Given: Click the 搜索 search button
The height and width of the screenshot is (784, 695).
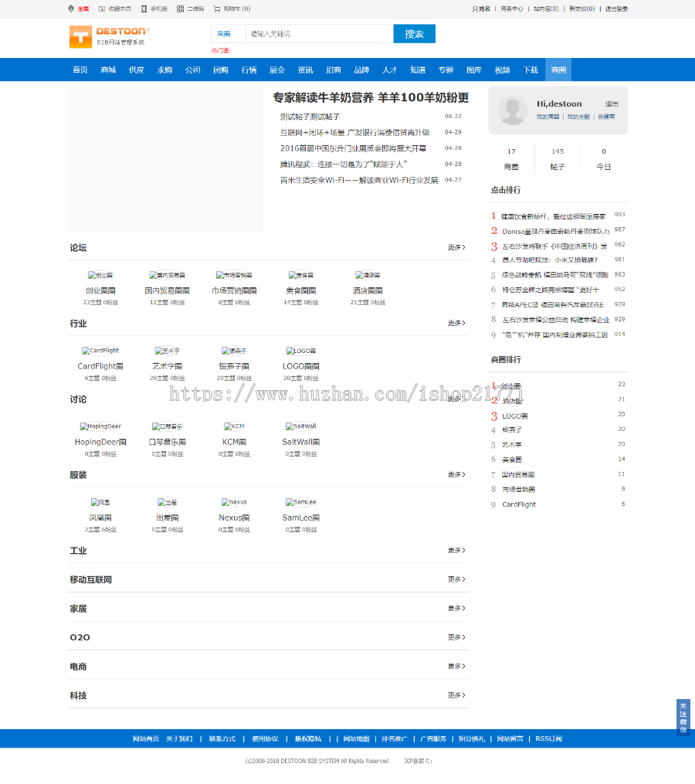Looking at the screenshot, I should (415, 34).
